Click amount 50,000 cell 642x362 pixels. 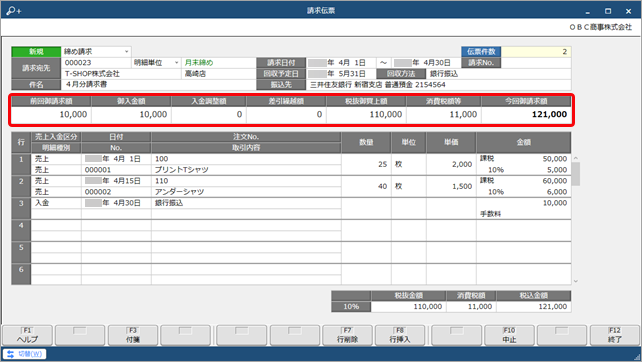pyautogui.click(x=555, y=159)
